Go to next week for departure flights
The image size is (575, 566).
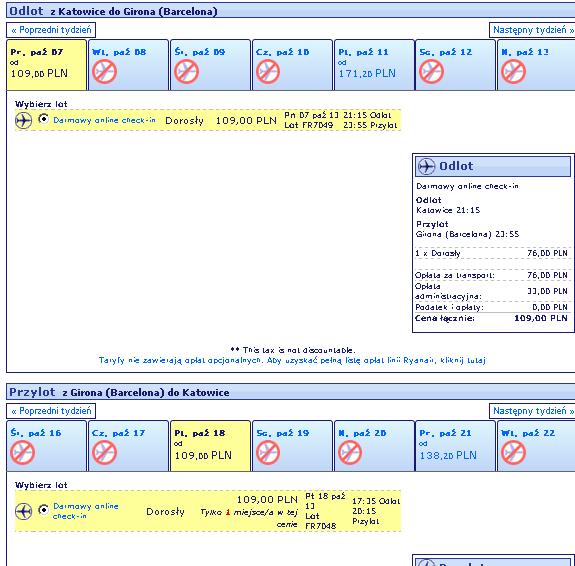tap(533, 30)
